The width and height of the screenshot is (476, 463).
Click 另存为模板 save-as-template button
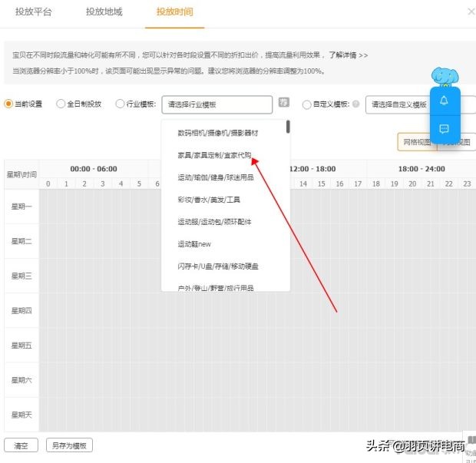(x=69, y=445)
